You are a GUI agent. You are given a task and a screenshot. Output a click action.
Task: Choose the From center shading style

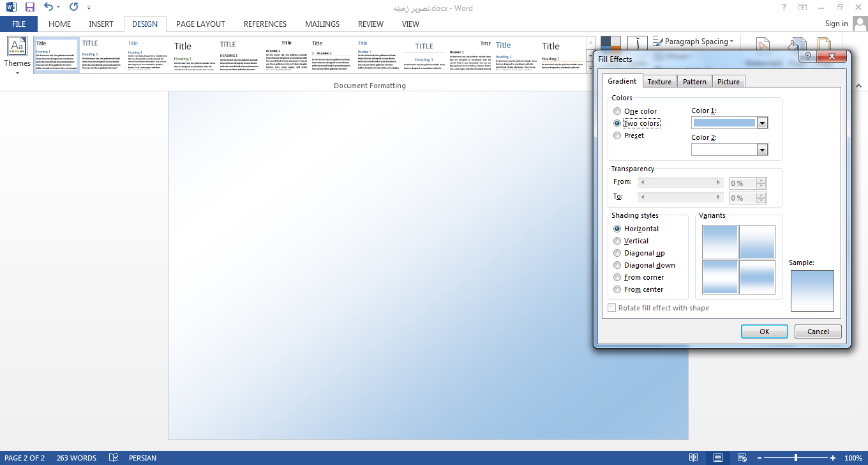tap(617, 289)
